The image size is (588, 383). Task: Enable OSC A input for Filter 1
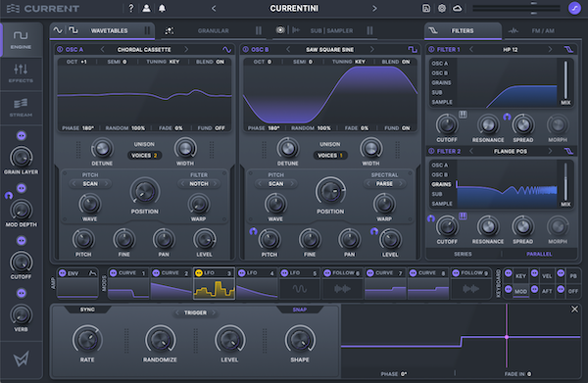point(439,64)
